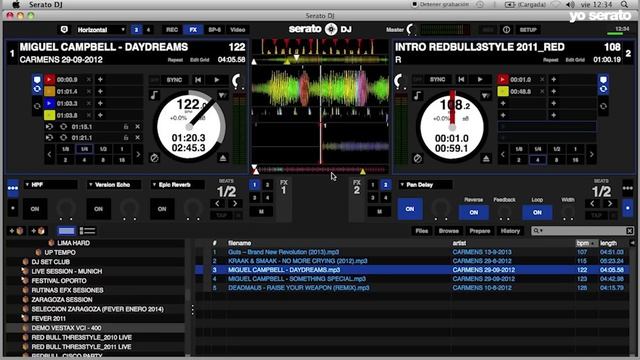Clear the library search field
The image size is (640, 360).
pos(630,231)
